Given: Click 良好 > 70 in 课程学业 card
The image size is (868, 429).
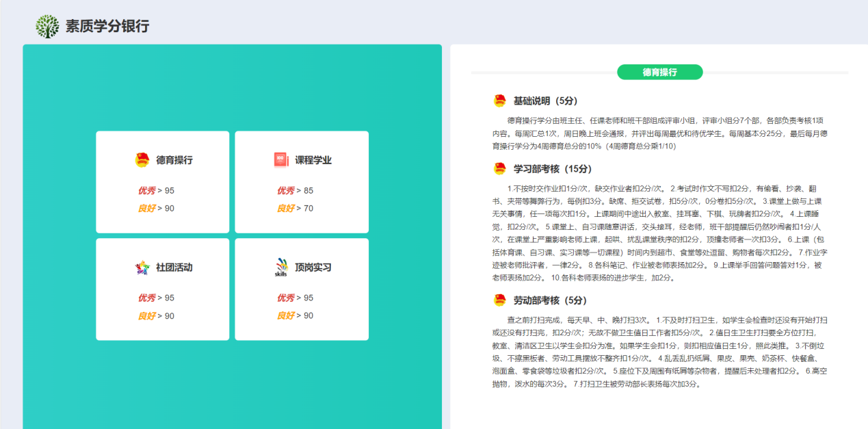Looking at the screenshot, I should click(295, 208).
